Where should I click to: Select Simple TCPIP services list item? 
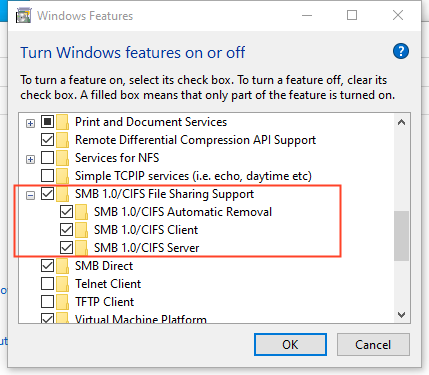pos(193,176)
